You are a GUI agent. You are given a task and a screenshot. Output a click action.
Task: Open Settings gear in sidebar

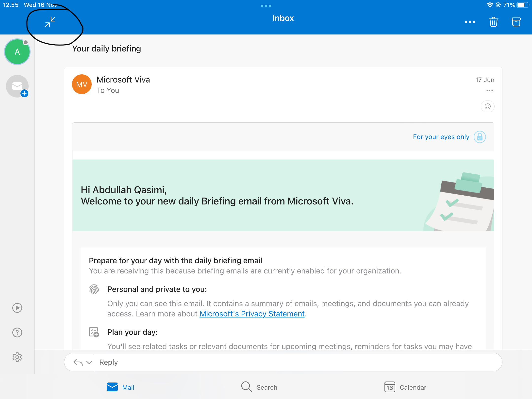pos(17,357)
